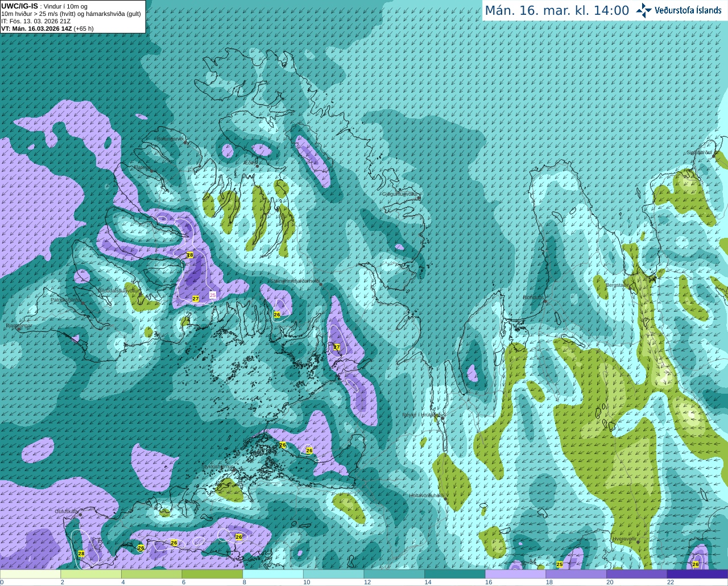The height and width of the screenshot is (586, 728).
Task: Click the Gjögurflugvöllur station label
Action: [400, 194]
